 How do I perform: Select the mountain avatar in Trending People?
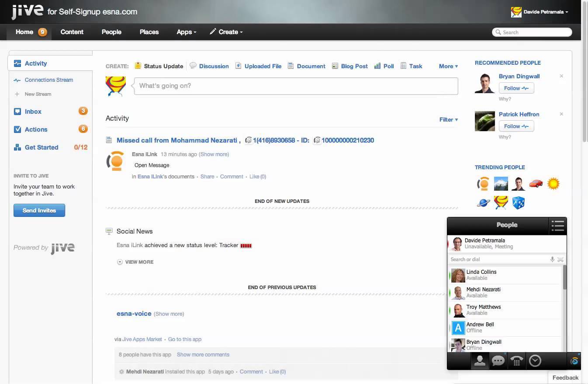point(501,184)
